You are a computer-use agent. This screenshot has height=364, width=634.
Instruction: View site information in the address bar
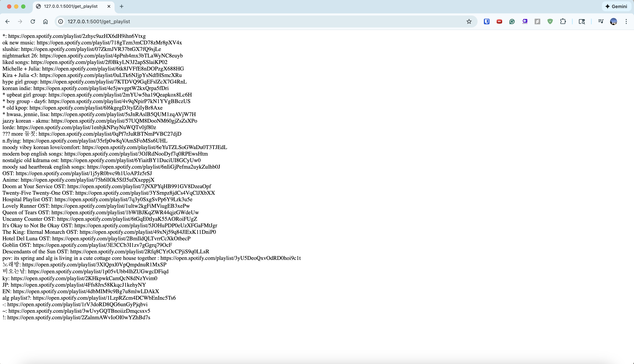(60, 21)
